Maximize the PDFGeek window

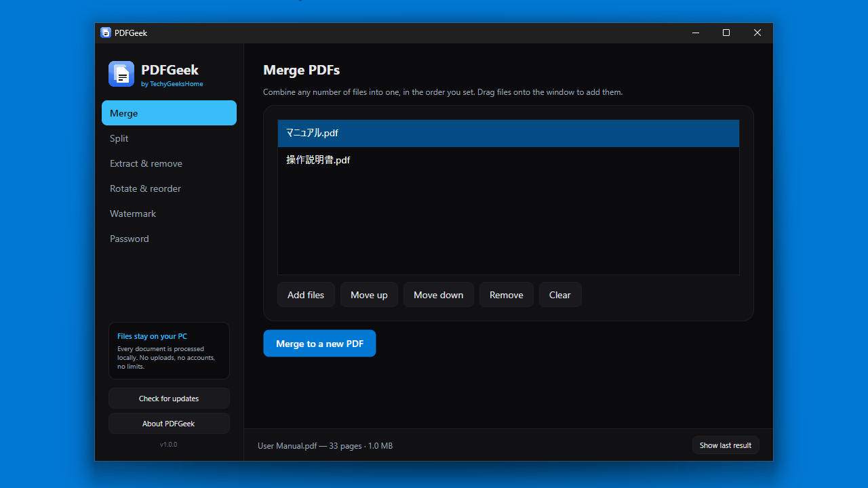(x=726, y=33)
